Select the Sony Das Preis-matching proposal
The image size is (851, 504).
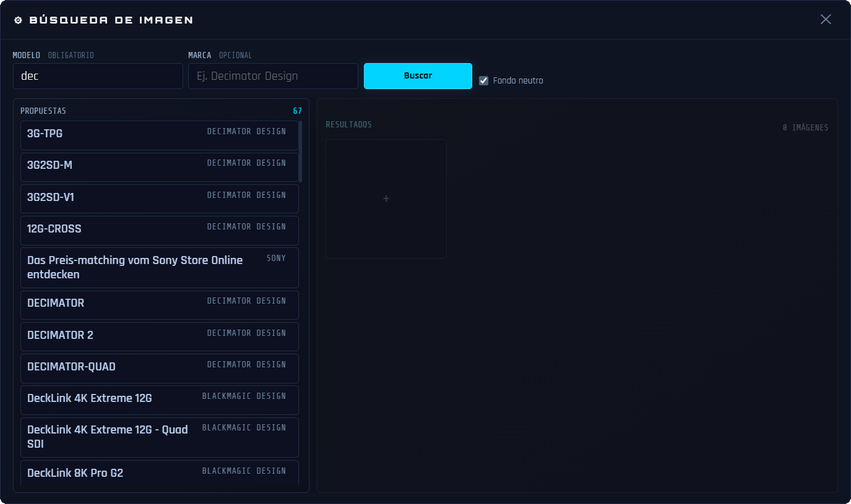pyautogui.click(x=160, y=268)
